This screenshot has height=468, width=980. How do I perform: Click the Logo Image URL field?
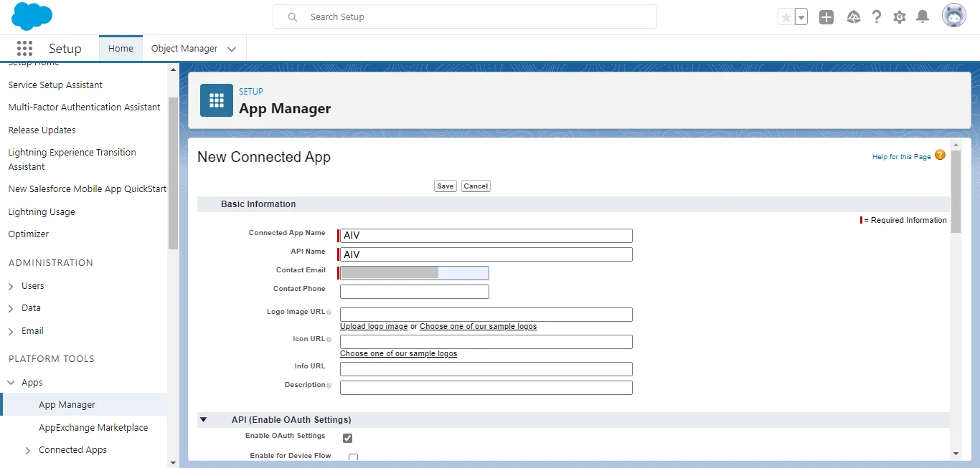(486, 315)
